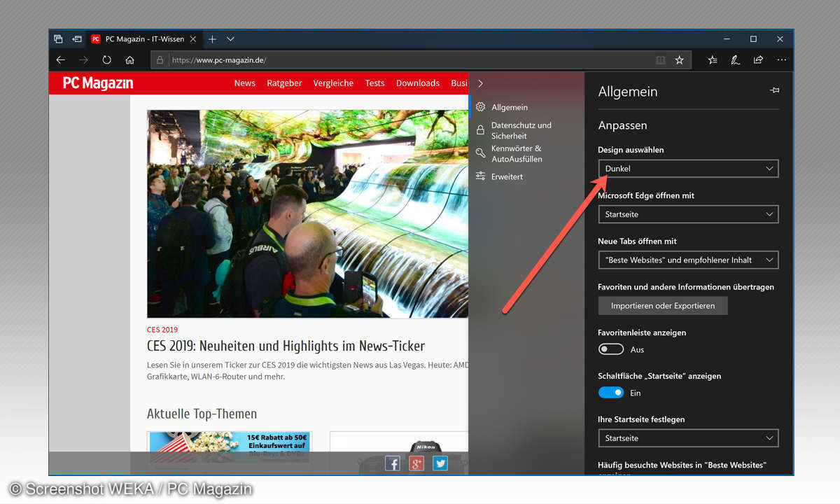Viewport: 840px width, 504px height.
Task: Click the Forward navigation arrow
Action: coord(83,60)
